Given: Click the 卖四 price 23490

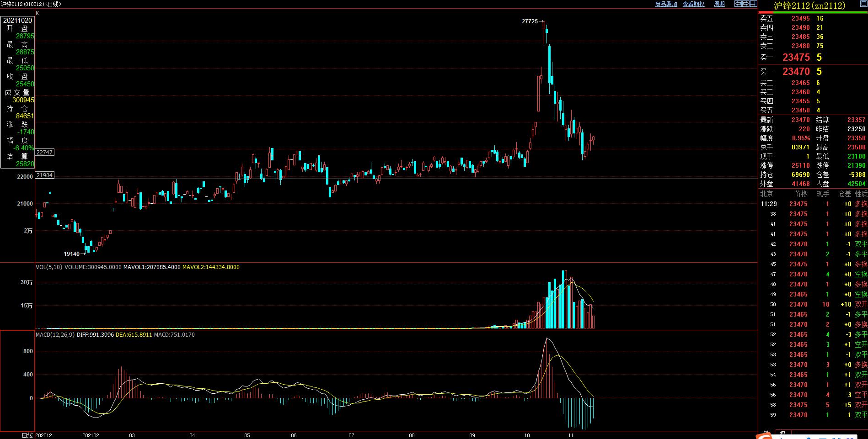Looking at the screenshot, I should tap(801, 28).
